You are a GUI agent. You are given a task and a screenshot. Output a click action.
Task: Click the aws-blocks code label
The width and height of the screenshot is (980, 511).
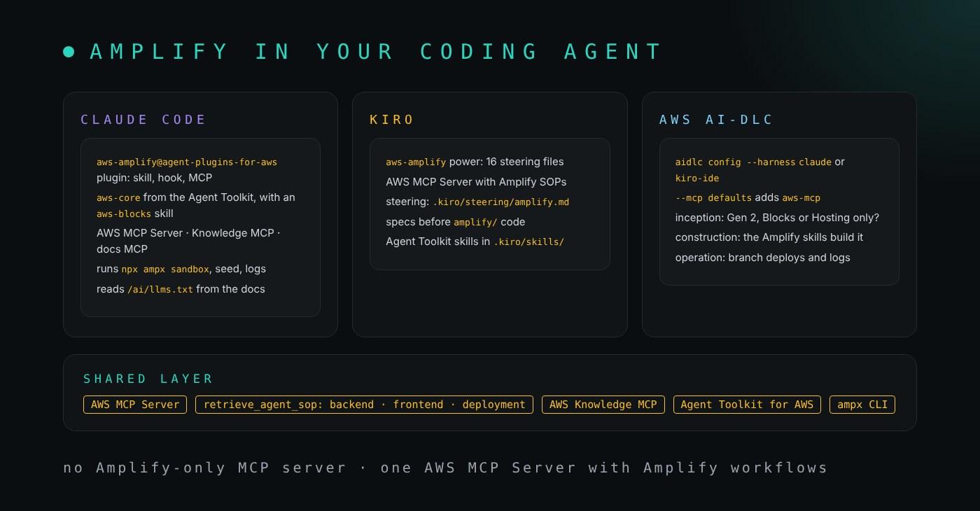coord(124,214)
